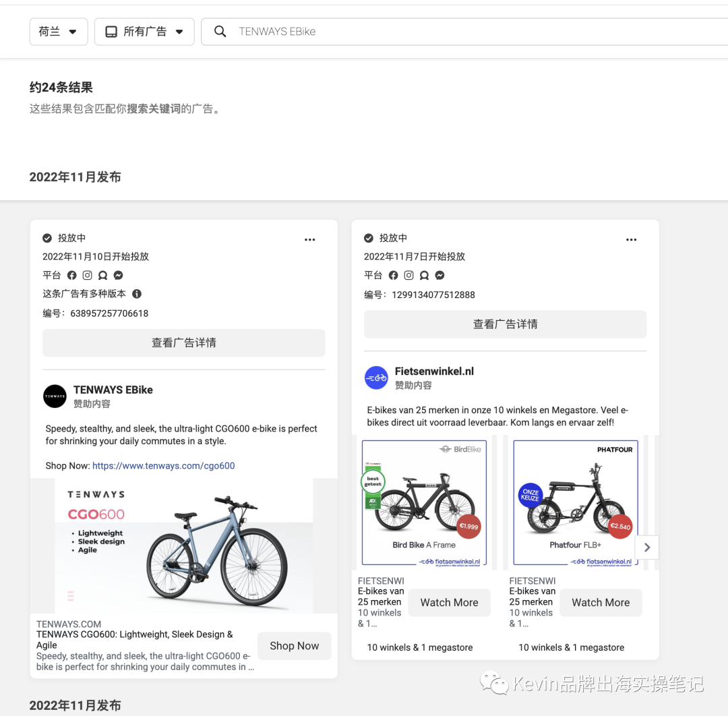Click 查看广告详情 for ad 1299134077512888
Viewport: 728px width, 716px height.
[505, 324]
